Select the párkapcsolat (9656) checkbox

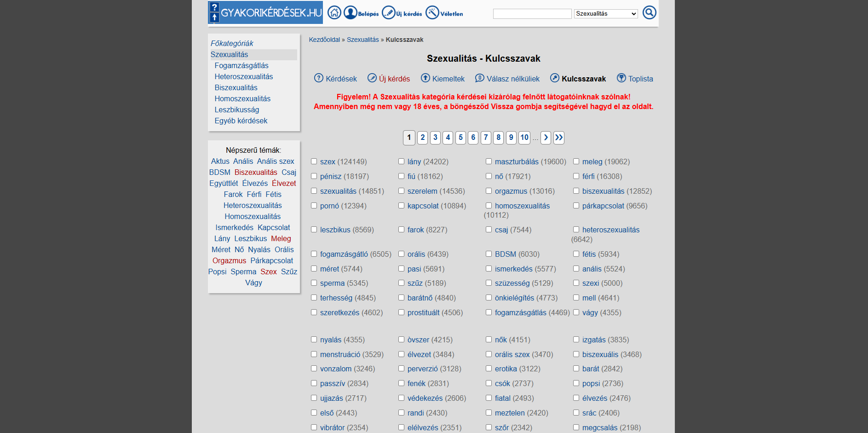pos(576,206)
